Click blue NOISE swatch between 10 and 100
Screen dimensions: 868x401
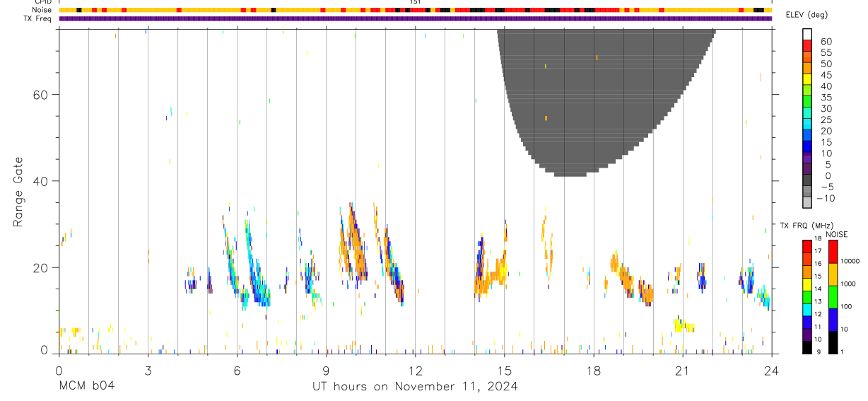pyautogui.click(x=833, y=319)
